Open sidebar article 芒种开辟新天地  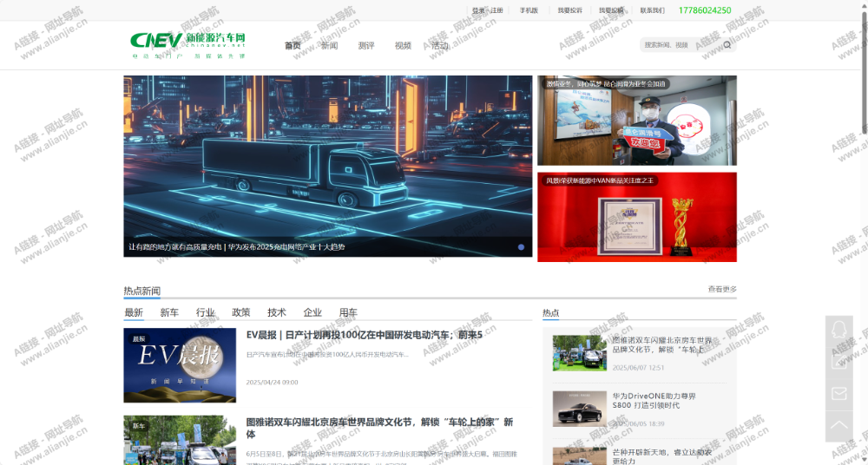tap(662, 456)
